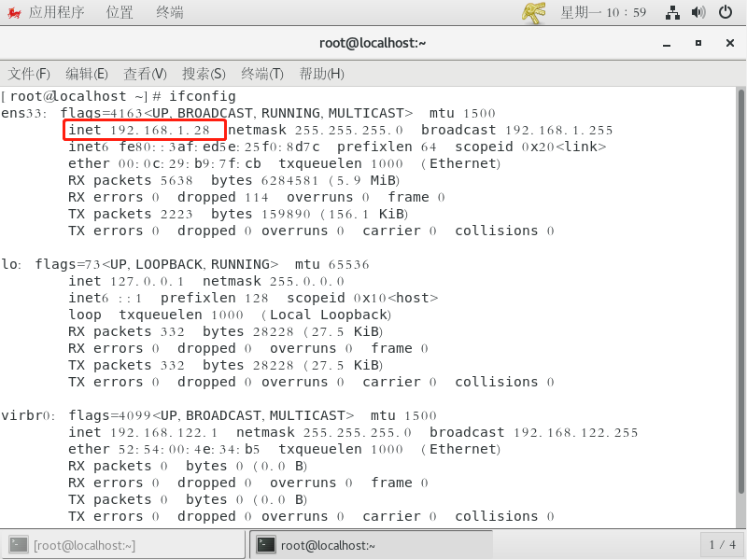Click the terminal's vertical scrollbar
747x560 pixels.
pyautogui.click(x=740, y=291)
